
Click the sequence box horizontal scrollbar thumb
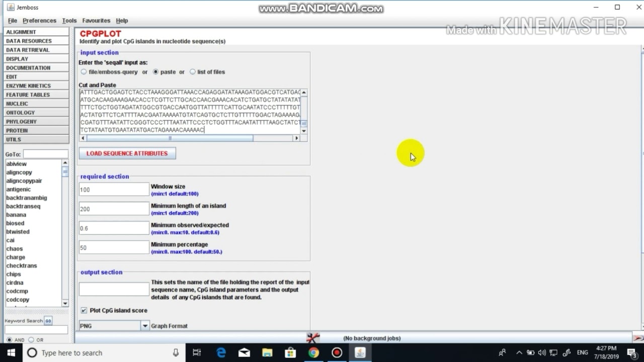[170, 138]
